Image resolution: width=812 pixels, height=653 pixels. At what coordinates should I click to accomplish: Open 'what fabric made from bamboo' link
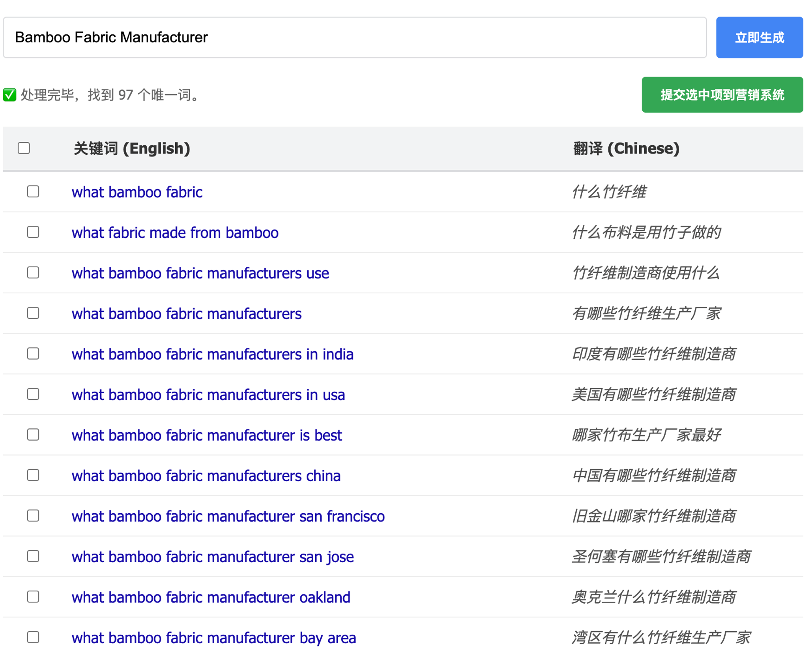click(175, 233)
